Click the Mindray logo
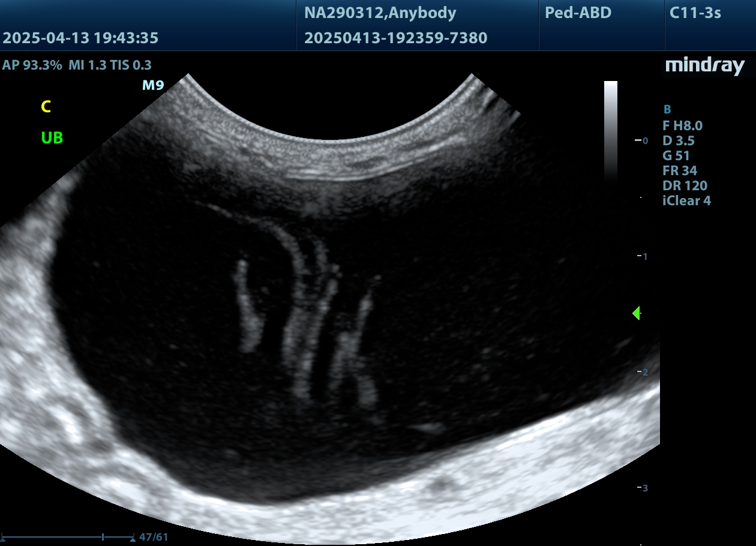The image size is (756, 546). [x=704, y=65]
